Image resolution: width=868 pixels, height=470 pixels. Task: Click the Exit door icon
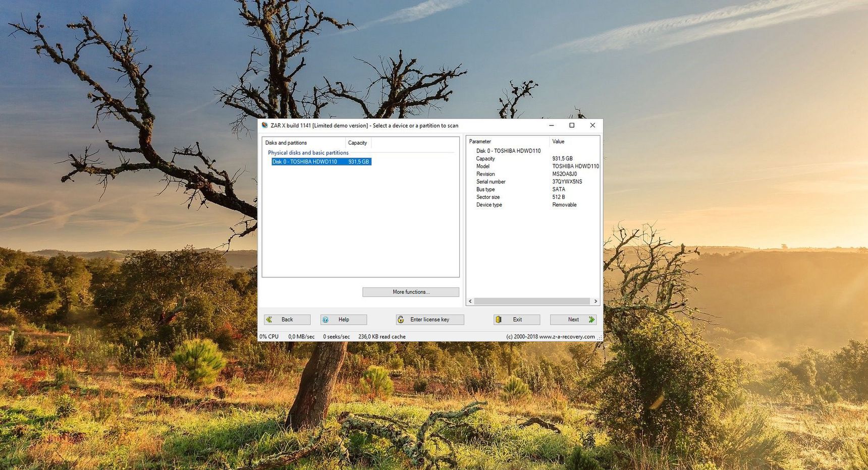point(499,320)
